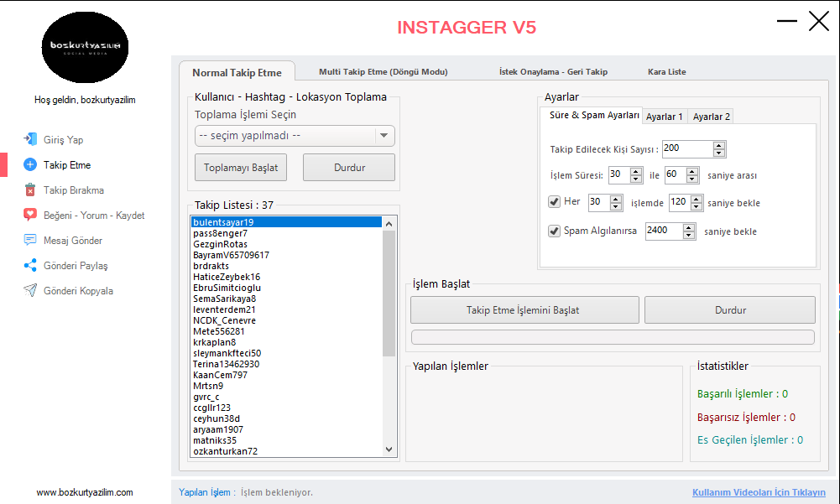Image resolution: width=840 pixels, height=504 pixels.
Task: Decrease Takip Edilecek Kişi Sayısı value
Action: (719, 153)
